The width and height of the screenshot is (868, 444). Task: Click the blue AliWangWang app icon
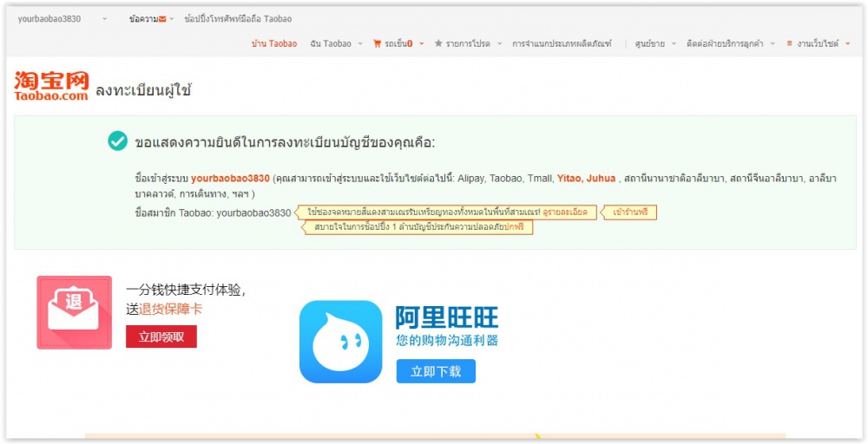(x=340, y=342)
